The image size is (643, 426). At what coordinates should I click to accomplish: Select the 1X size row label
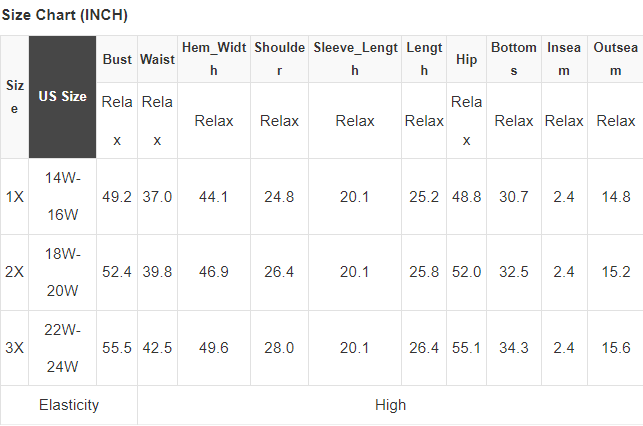pyautogui.click(x=14, y=197)
